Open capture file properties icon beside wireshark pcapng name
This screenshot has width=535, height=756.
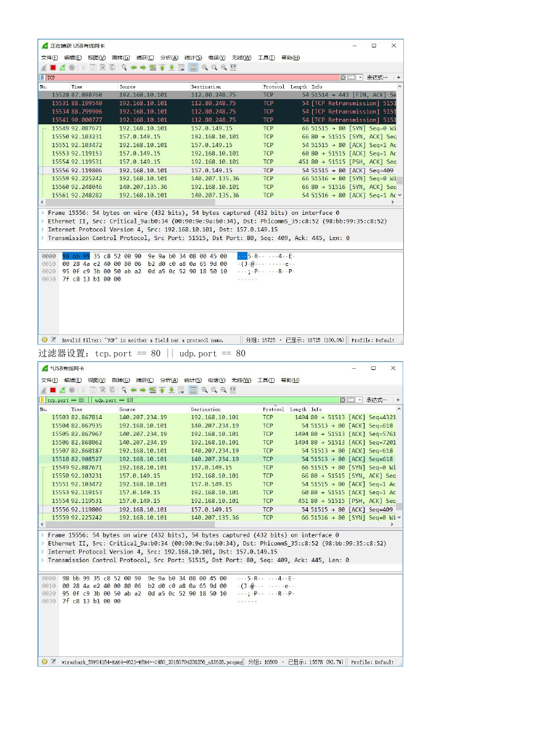[x=53, y=662]
